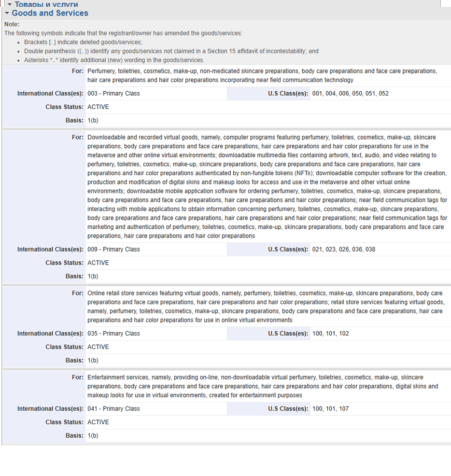
Task: Click the "Brackets [..] indicate deleted goods/services" bullet
Action: click(83, 42)
